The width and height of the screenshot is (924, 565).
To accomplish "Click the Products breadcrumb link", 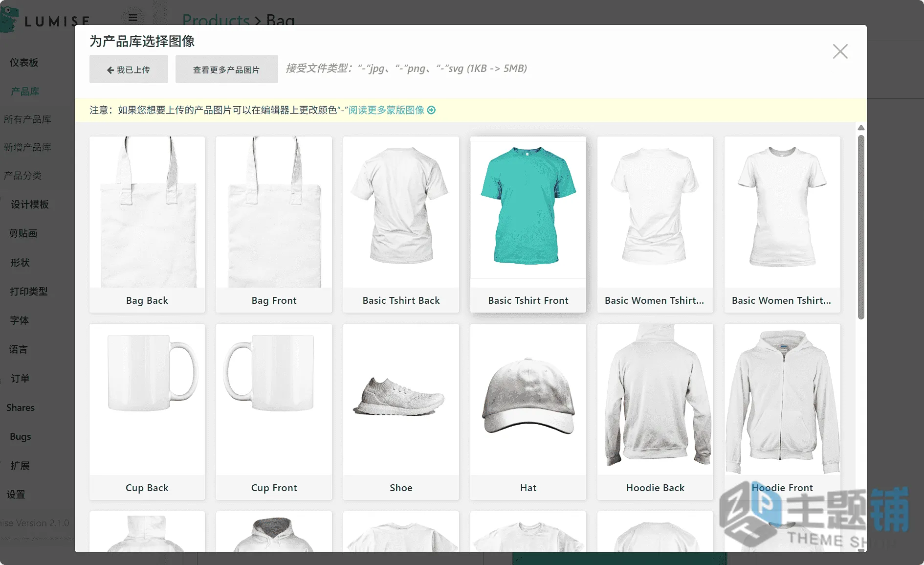I will coord(216,21).
